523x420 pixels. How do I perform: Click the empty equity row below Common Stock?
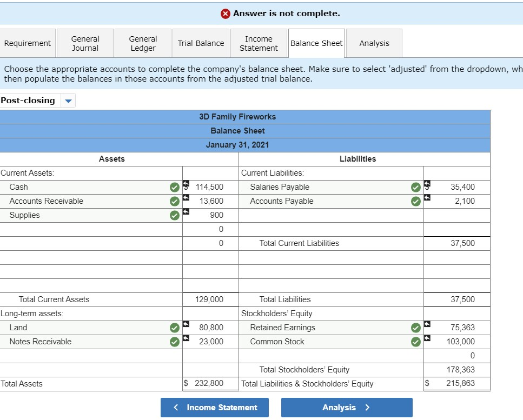(x=331, y=356)
